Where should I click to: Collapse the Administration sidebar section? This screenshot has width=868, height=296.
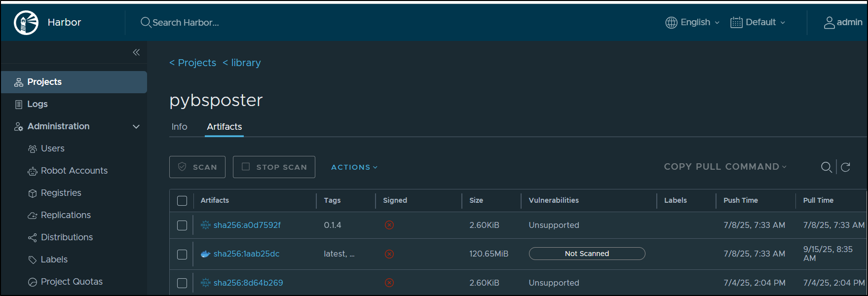[x=136, y=127]
